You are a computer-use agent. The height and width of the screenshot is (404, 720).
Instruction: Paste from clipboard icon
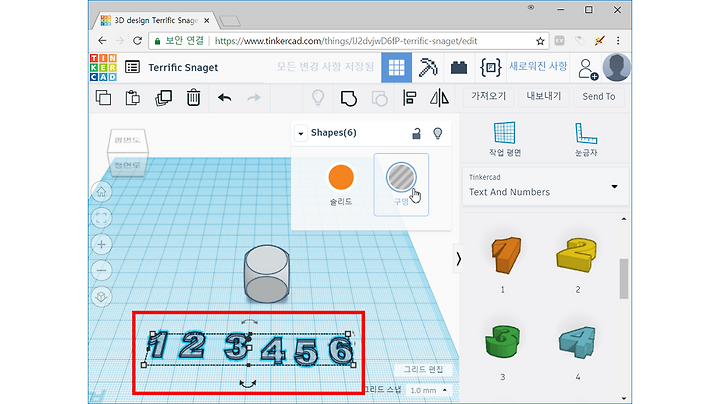pyautogui.click(x=133, y=98)
